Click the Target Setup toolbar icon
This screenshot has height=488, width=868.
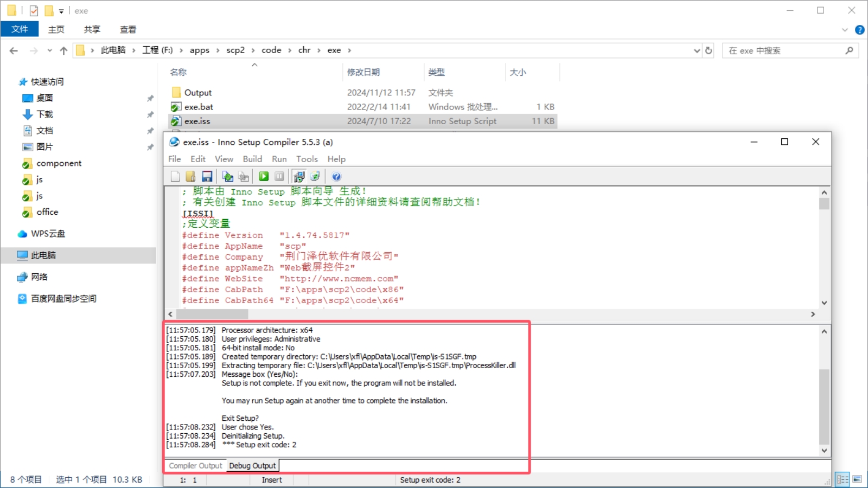(x=299, y=176)
